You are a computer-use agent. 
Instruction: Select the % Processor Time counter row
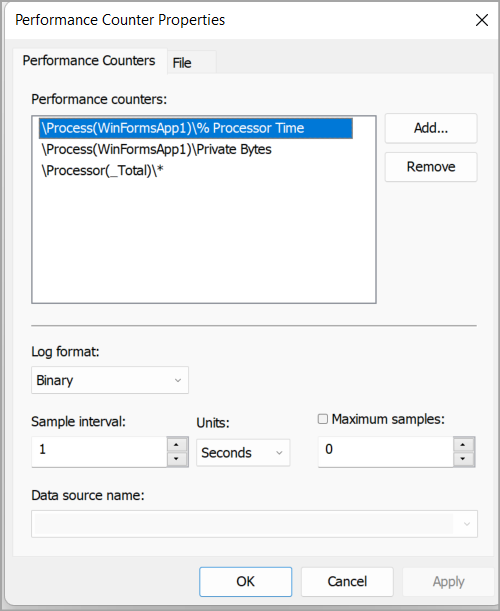point(196,128)
